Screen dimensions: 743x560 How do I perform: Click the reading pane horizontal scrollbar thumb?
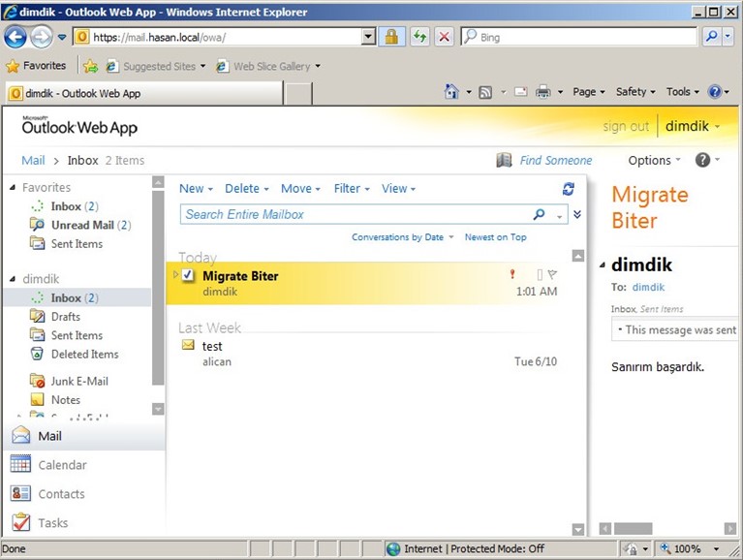click(x=634, y=529)
